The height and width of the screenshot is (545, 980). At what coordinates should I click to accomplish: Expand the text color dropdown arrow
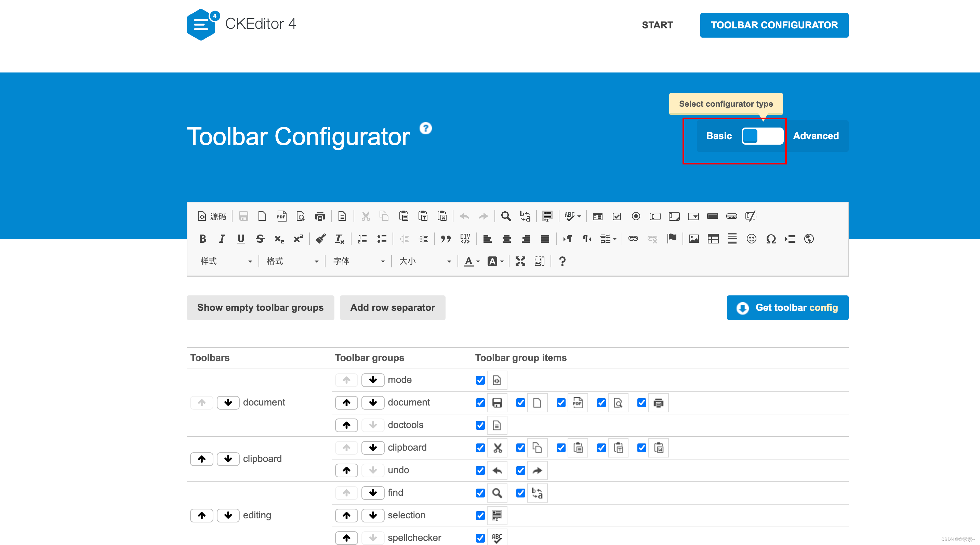478,261
